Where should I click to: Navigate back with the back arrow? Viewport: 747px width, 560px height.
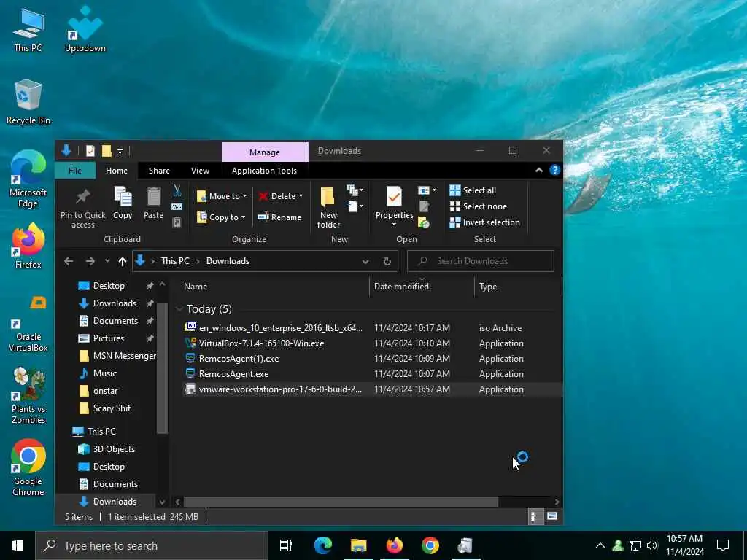69,261
